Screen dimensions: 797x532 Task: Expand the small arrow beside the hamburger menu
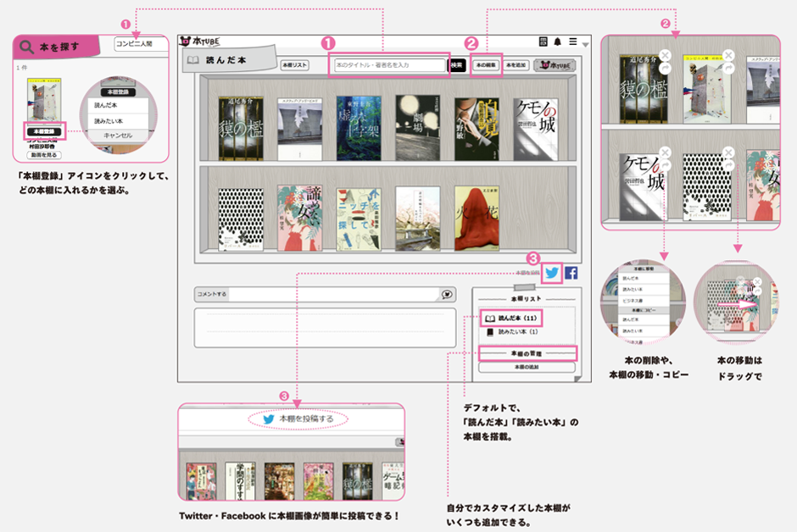(585, 45)
